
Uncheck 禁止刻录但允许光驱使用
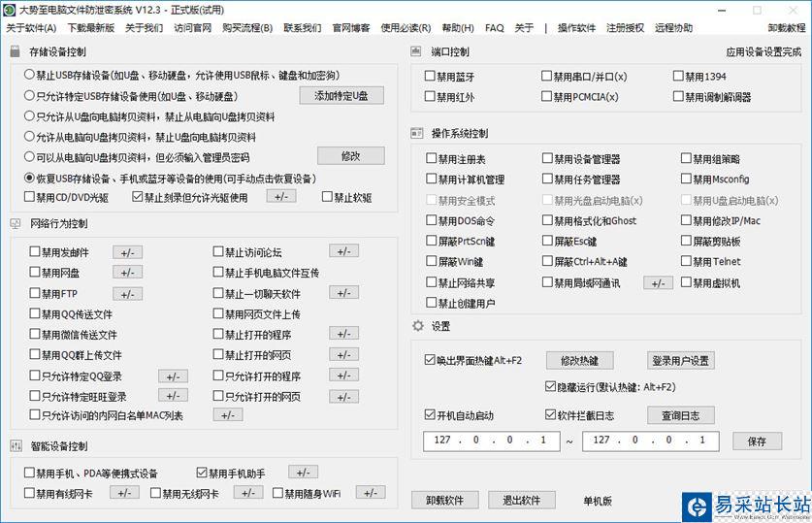point(137,197)
